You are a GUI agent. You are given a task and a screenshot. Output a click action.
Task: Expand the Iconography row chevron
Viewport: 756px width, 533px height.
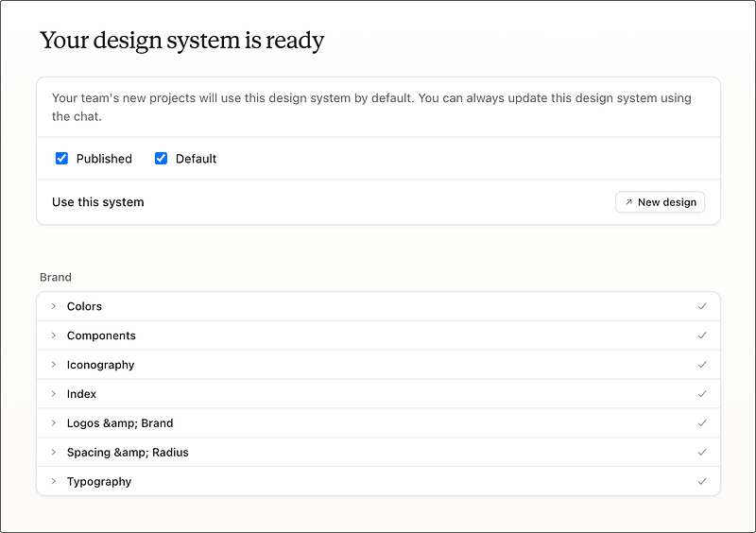[x=54, y=365]
